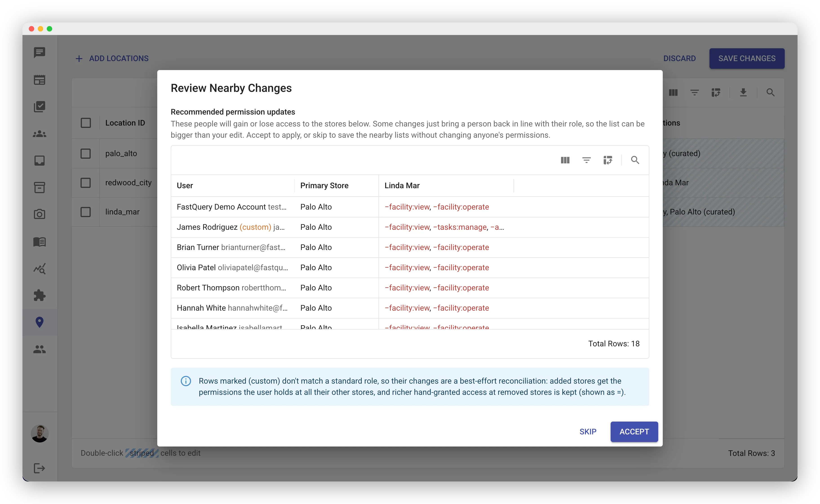Click the redwood_city location ID cell
This screenshot has width=820, height=504.
128,183
